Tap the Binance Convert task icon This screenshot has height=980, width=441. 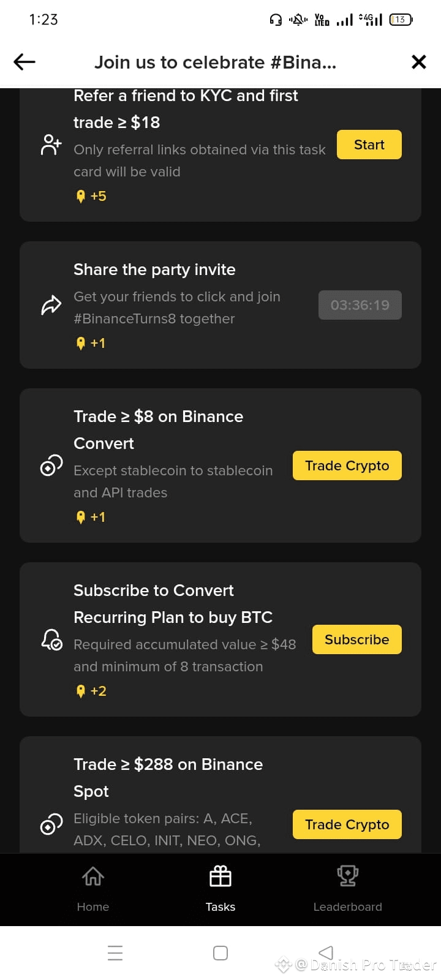pos(51,466)
